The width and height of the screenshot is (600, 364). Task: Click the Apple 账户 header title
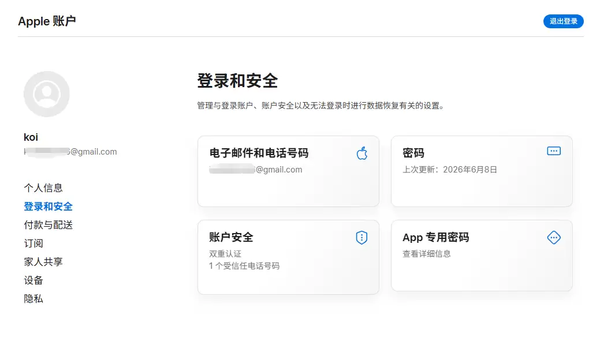pyautogui.click(x=47, y=21)
